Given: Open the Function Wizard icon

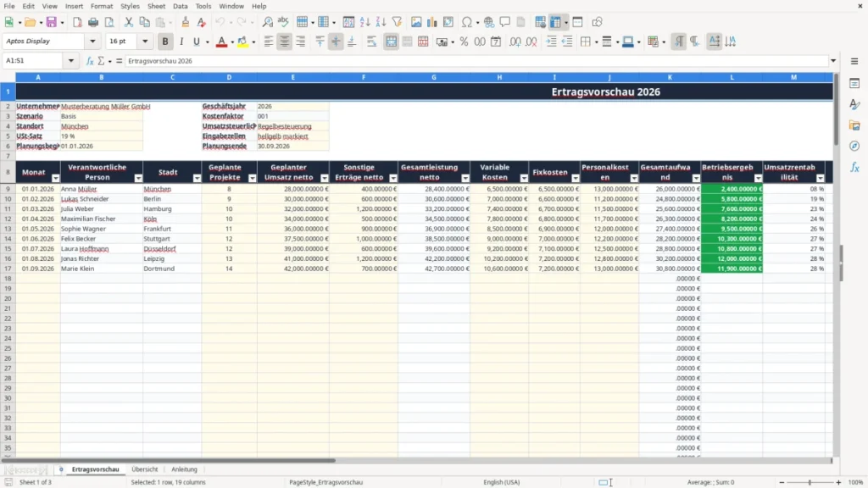Looking at the screenshot, I should 90,61.
